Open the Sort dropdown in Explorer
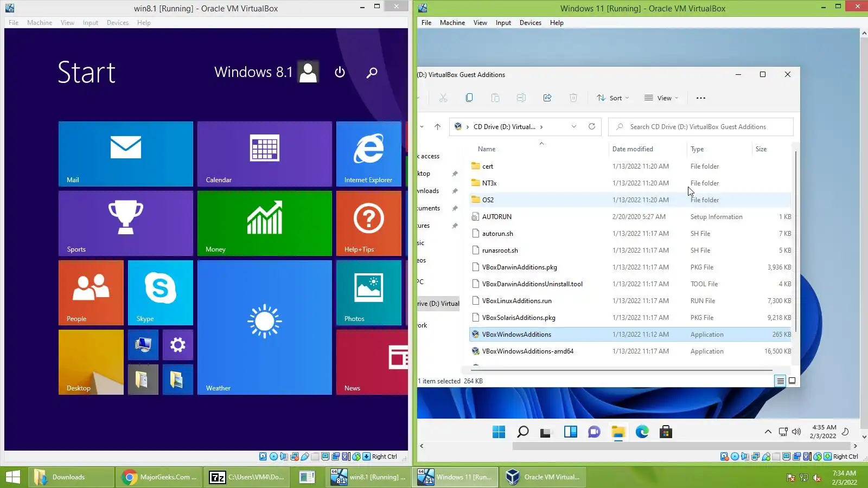The image size is (868, 488). (613, 98)
